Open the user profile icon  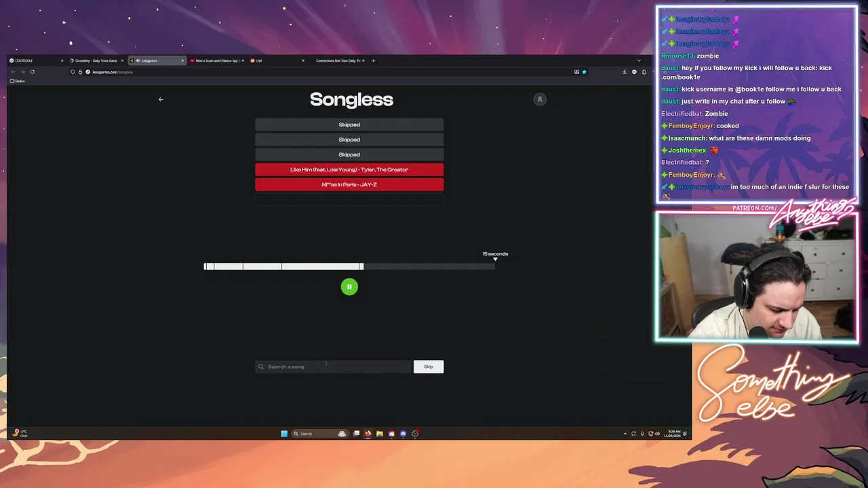[x=540, y=99]
